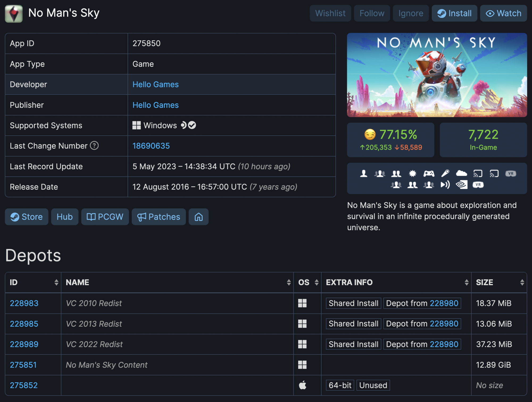Click the Steam Cloud icon

pyautogui.click(x=461, y=174)
